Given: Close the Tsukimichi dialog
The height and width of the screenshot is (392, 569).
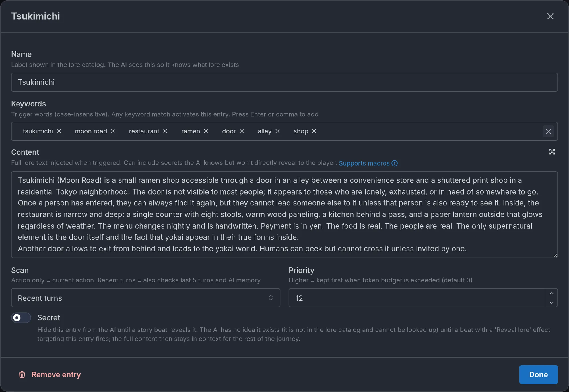Looking at the screenshot, I should click(550, 16).
